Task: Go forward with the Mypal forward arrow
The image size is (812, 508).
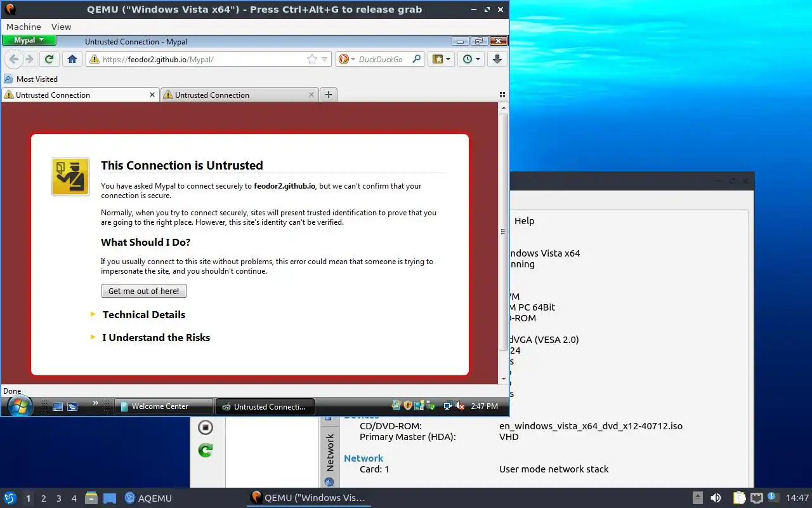Action: (x=29, y=59)
